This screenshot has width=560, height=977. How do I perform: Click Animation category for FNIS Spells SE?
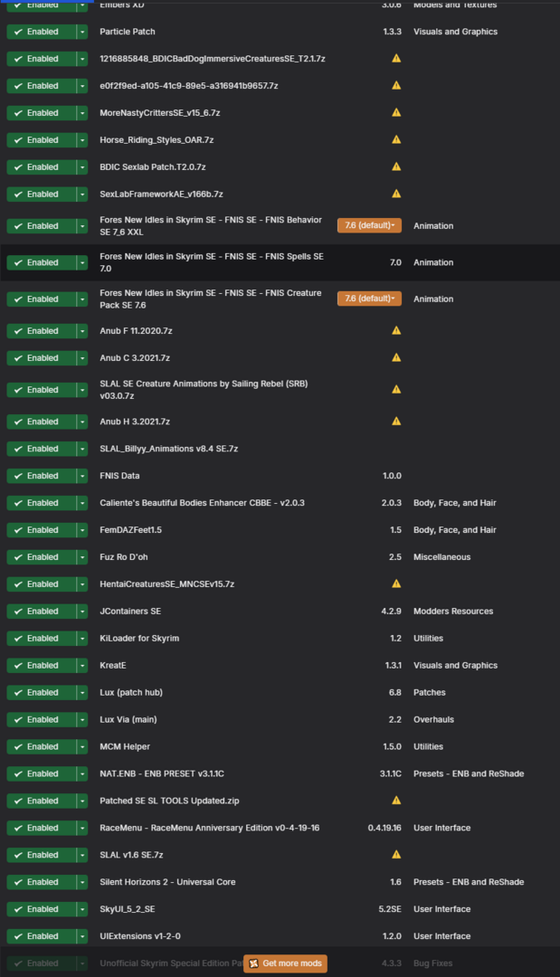(x=433, y=263)
